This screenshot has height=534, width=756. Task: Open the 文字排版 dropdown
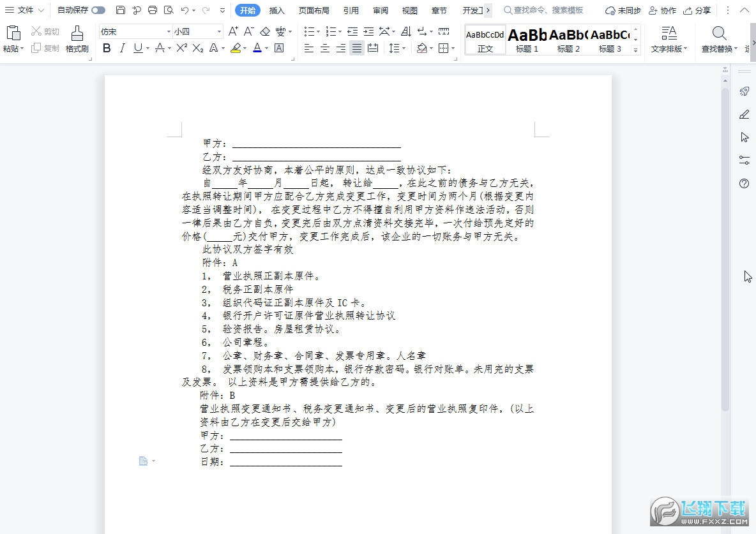point(669,40)
